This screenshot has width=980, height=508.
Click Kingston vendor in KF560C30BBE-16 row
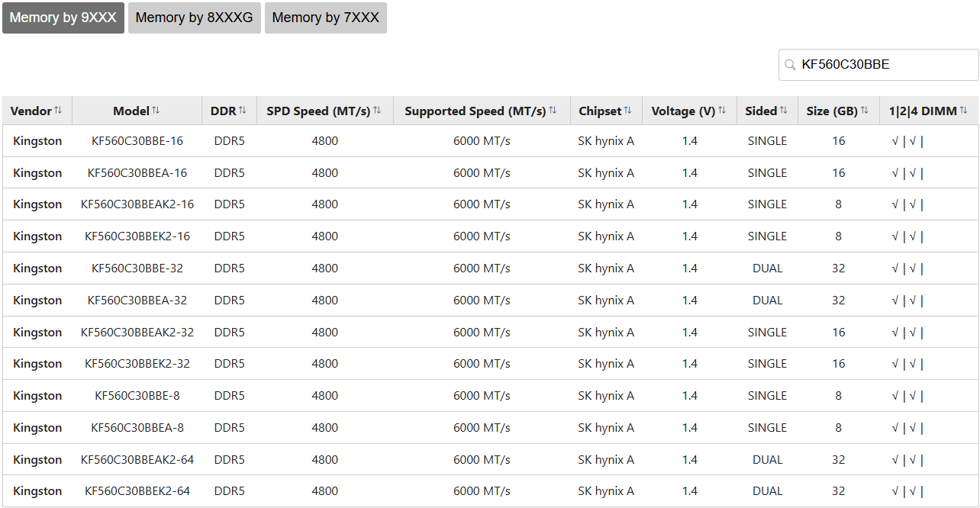[x=37, y=141]
